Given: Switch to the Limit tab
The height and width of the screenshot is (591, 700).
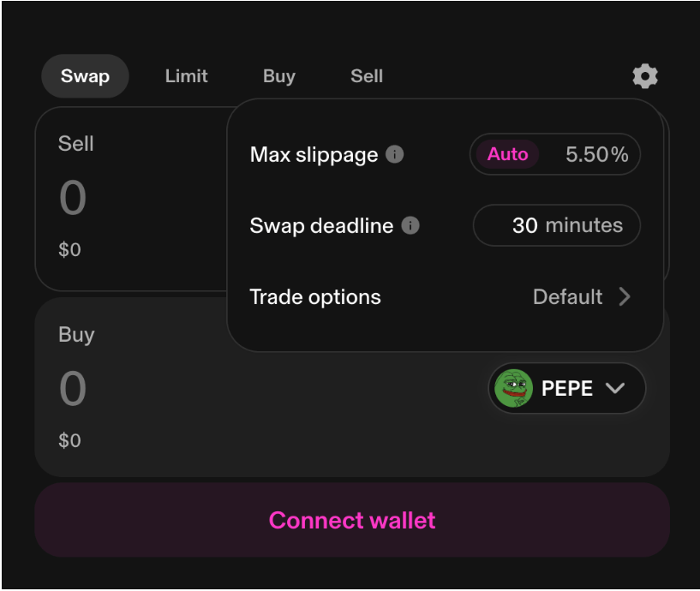Looking at the screenshot, I should coord(186,76).
